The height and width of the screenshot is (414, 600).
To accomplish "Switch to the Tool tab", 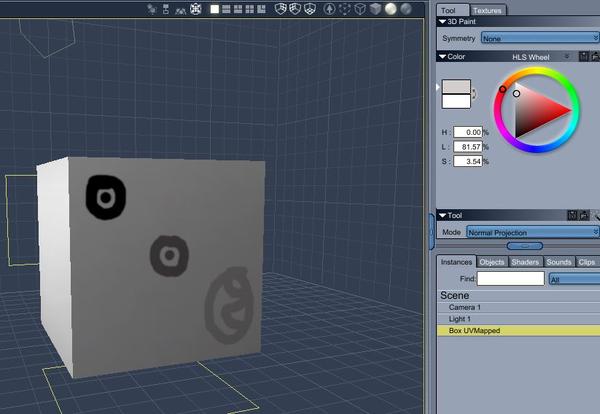I will pyautogui.click(x=453, y=10).
